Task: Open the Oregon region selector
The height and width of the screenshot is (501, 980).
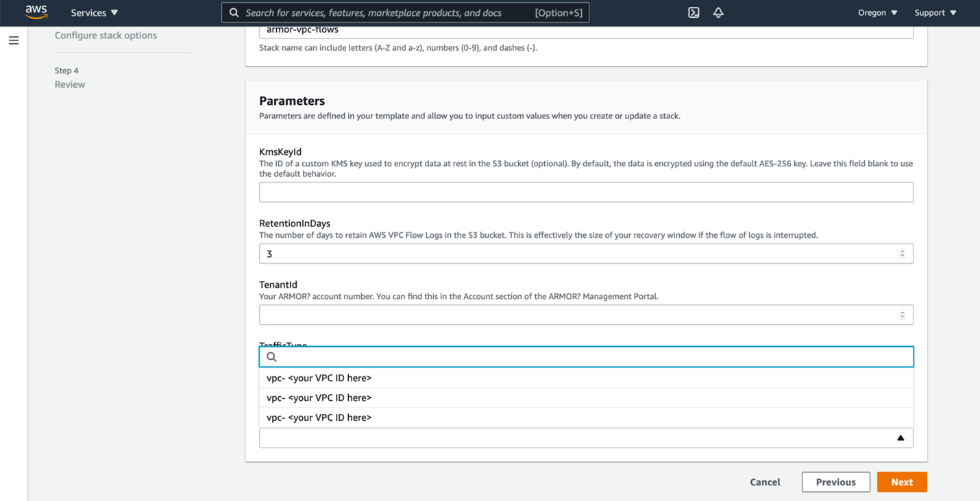Action: point(877,13)
